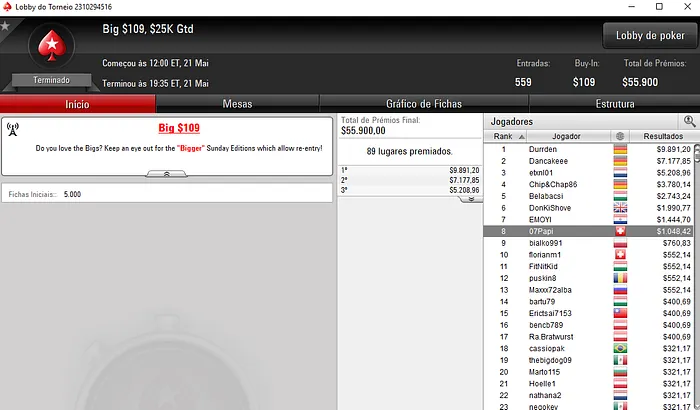700x410 pixels.
Task: Click the Jogador column header
Action: click(x=567, y=136)
